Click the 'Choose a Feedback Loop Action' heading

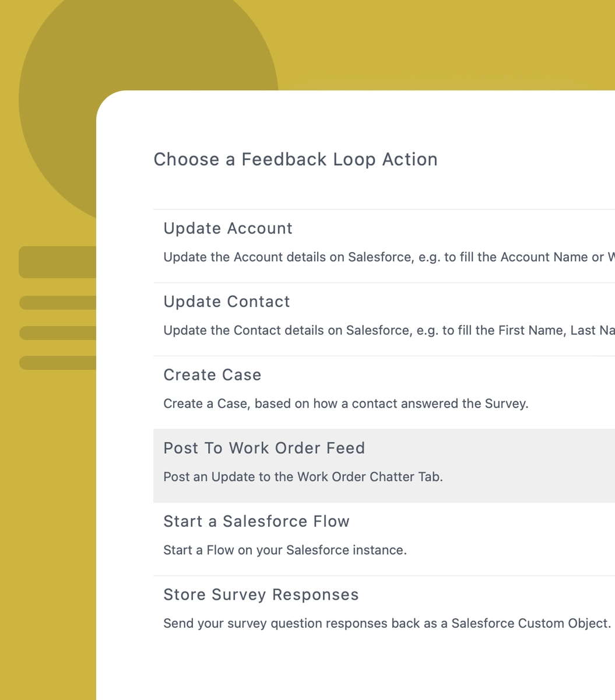click(296, 159)
